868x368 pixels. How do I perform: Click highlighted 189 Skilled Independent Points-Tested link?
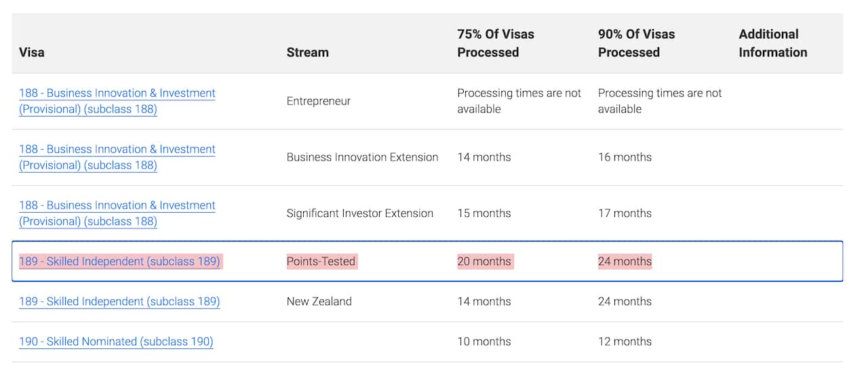pos(119,262)
